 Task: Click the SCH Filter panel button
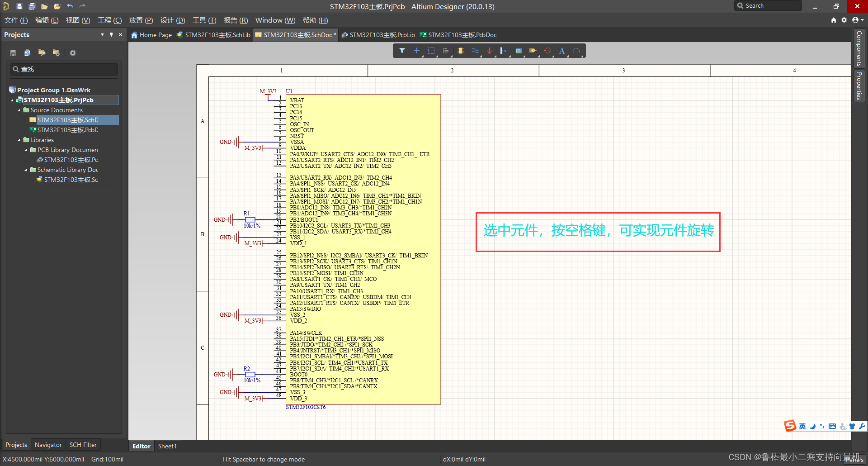tap(83, 445)
